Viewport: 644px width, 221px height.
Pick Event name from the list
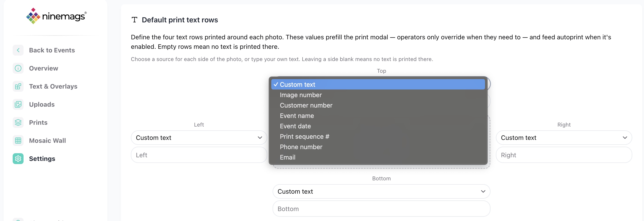[x=378, y=116]
